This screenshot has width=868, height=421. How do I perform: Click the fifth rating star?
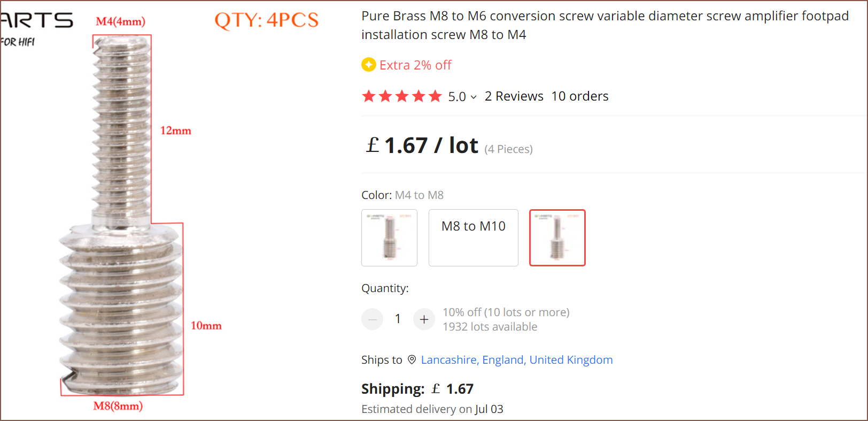[435, 96]
